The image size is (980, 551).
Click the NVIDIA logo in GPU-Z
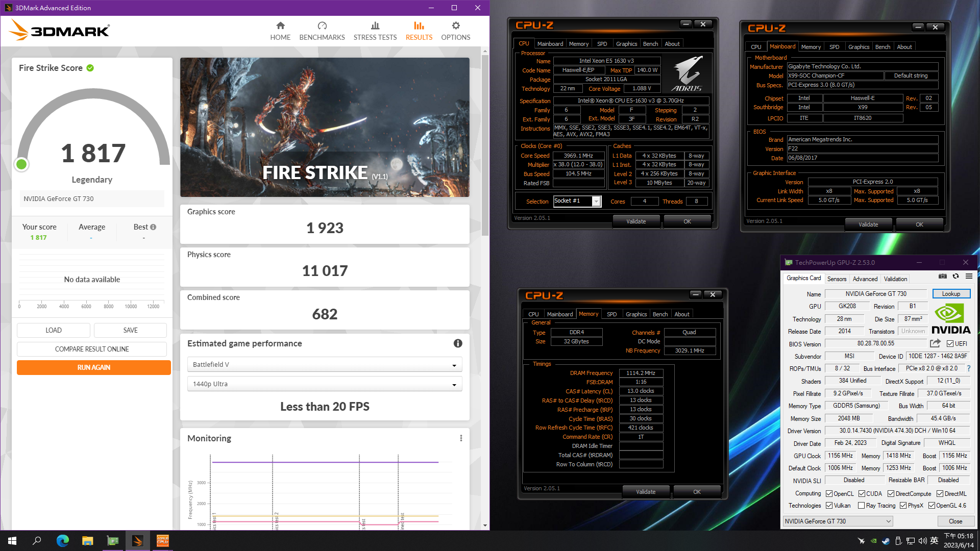pos(951,318)
